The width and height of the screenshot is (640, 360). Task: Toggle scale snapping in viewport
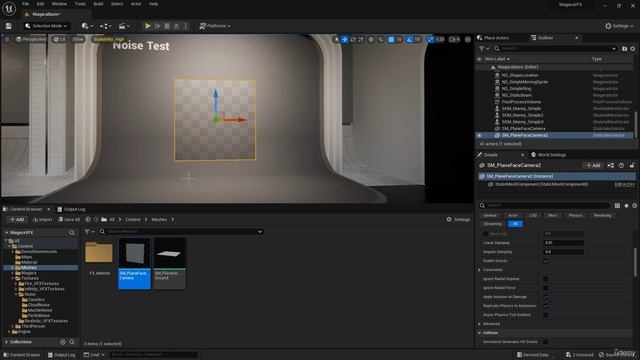(x=431, y=39)
